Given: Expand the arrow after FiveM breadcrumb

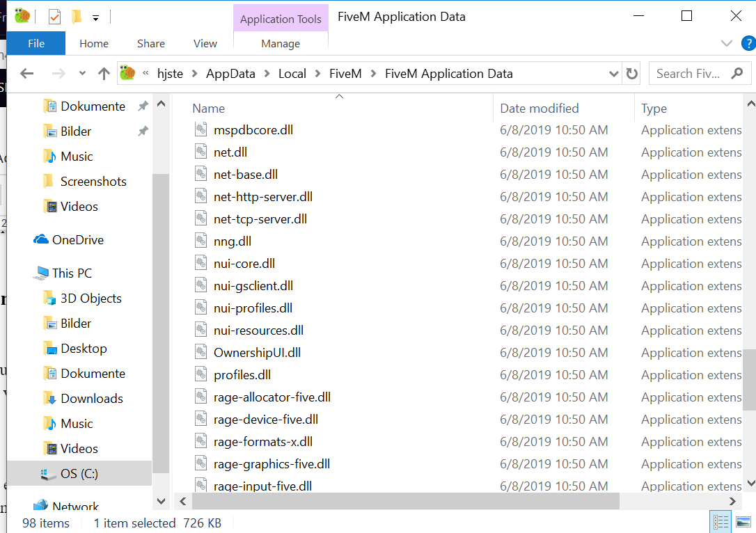Looking at the screenshot, I should click(x=373, y=74).
